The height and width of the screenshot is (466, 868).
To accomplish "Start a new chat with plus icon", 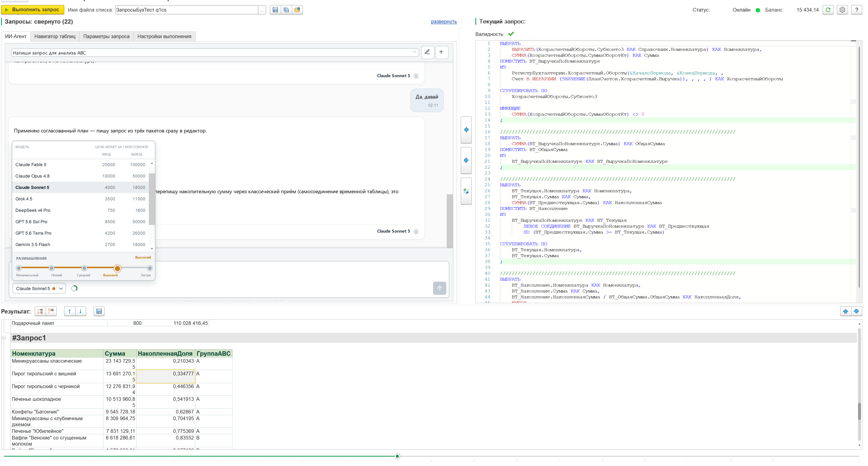I will click(441, 52).
